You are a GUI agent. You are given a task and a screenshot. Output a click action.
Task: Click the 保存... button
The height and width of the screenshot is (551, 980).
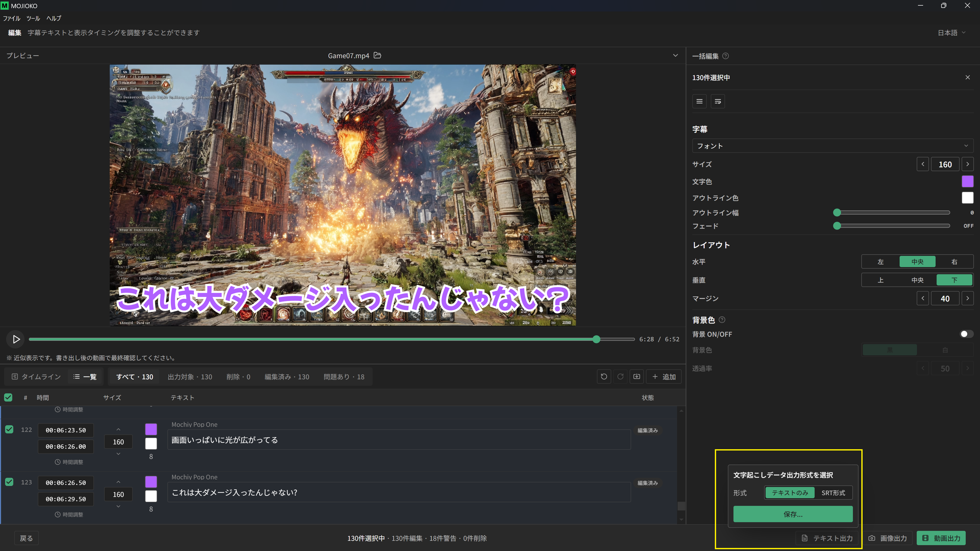793,514
